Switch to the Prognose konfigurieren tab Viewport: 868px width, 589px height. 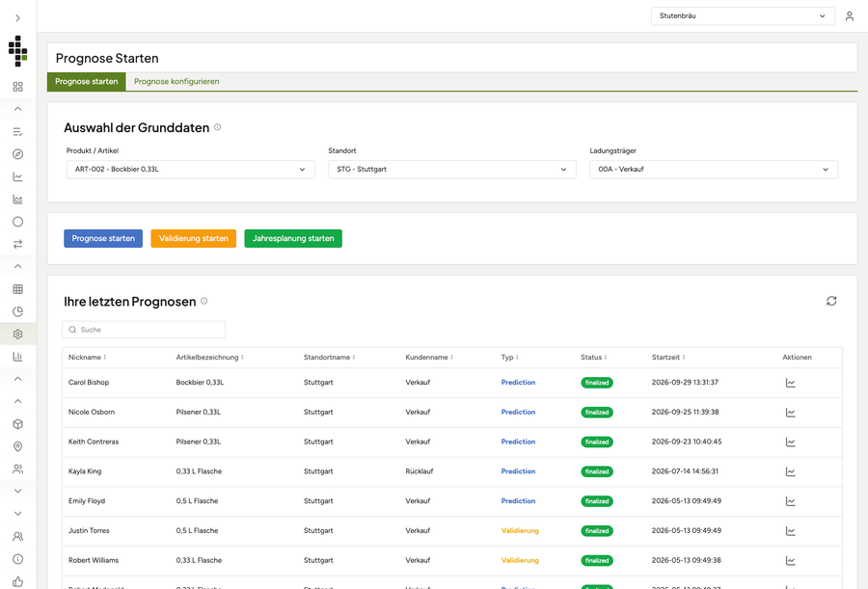(176, 81)
